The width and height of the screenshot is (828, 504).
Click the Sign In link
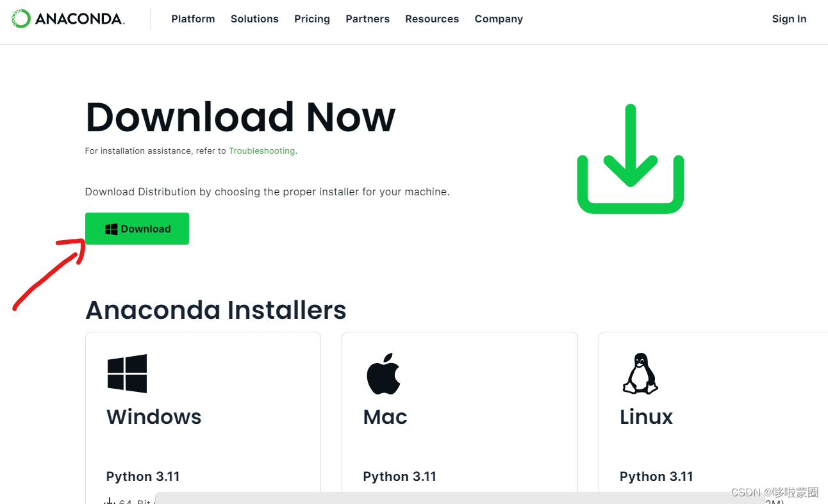point(789,19)
